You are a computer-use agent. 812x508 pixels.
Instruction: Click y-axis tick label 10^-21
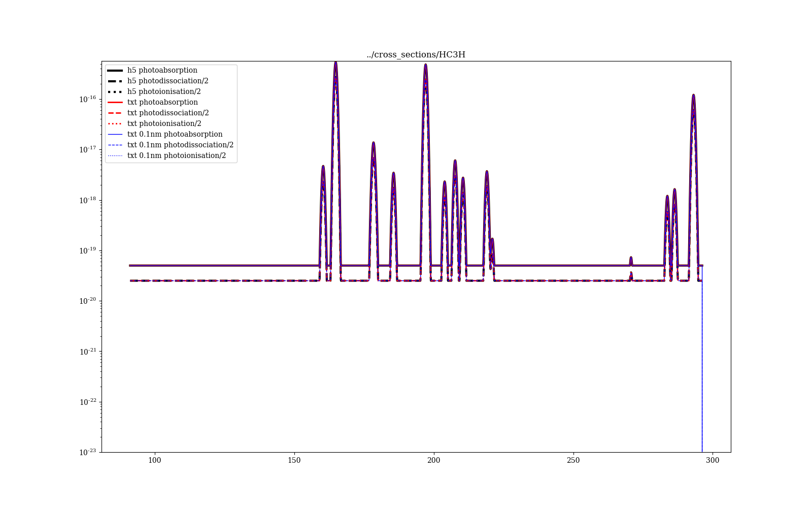coord(88,351)
